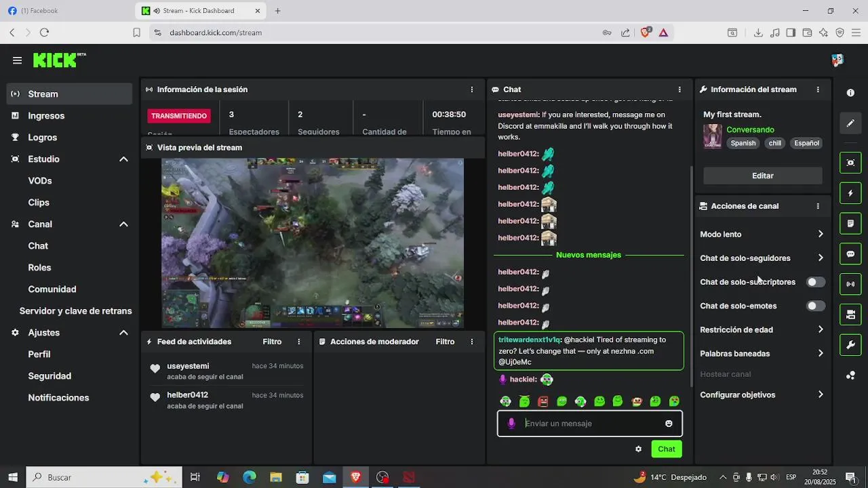Image resolution: width=868 pixels, height=488 pixels.
Task: Click the stream preview video
Action: (x=313, y=243)
